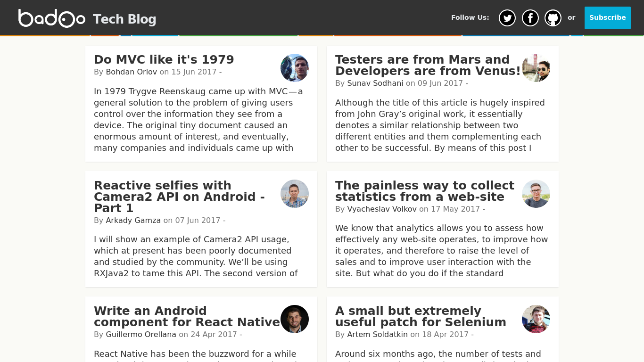The height and width of the screenshot is (362, 644).
Task: Open the Facebook follow icon
Action: (530, 18)
